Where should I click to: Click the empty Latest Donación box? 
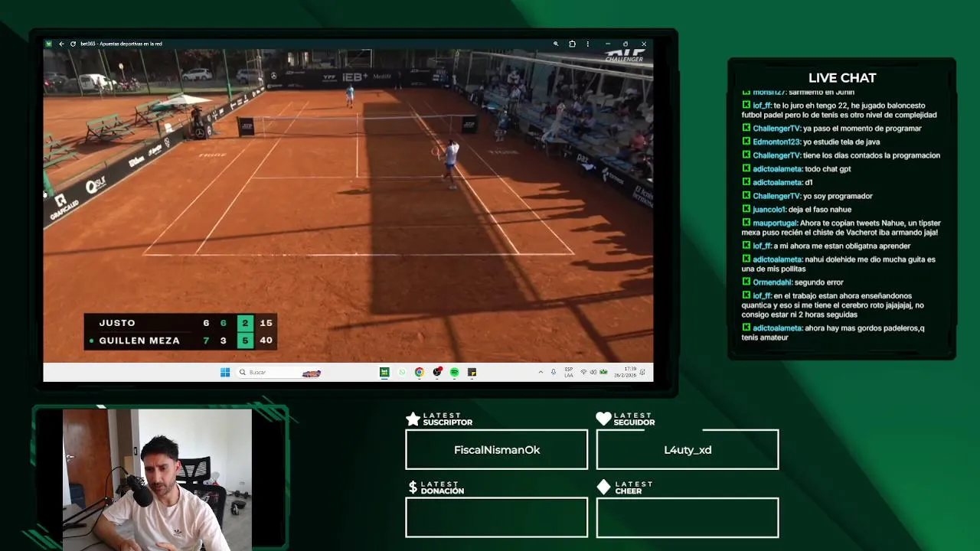pyautogui.click(x=497, y=517)
